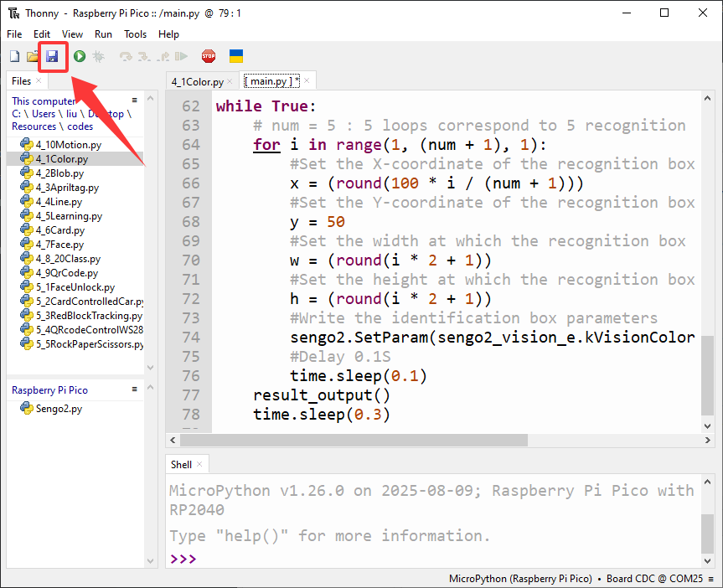The image size is (723, 588).
Task: Click the shell vertical scrollbar thumb
Action: click(707, 534)
